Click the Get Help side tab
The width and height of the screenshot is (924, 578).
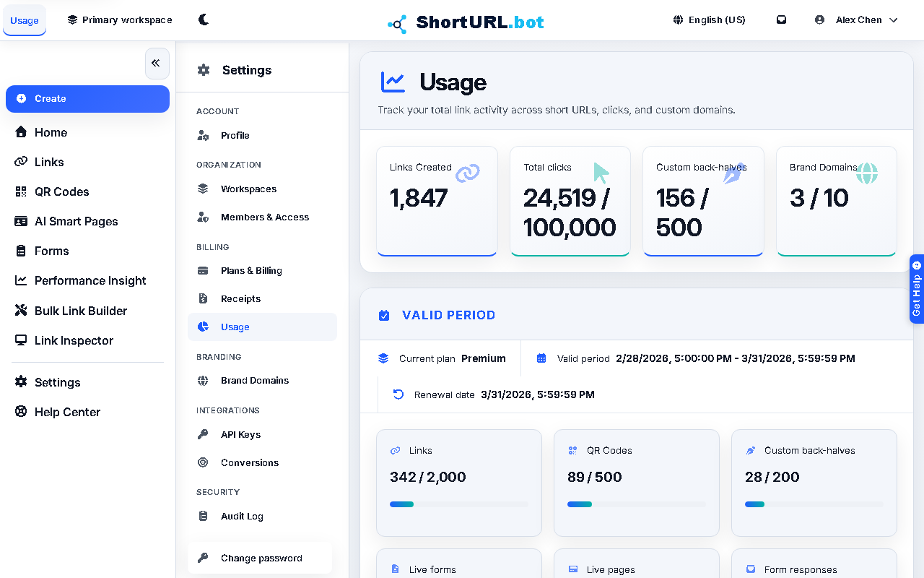[x=917, y=289]
